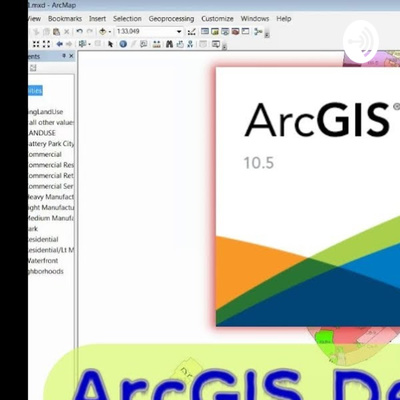Go back to previous extent arrow
This screenshot has height=400, width=400.
click(x=60, y=44)
